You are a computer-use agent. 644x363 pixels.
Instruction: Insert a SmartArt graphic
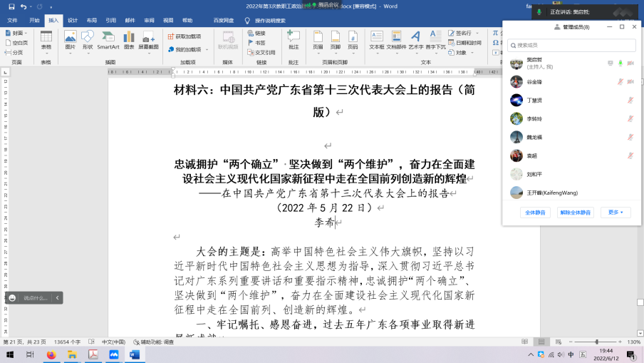[108, 41]
